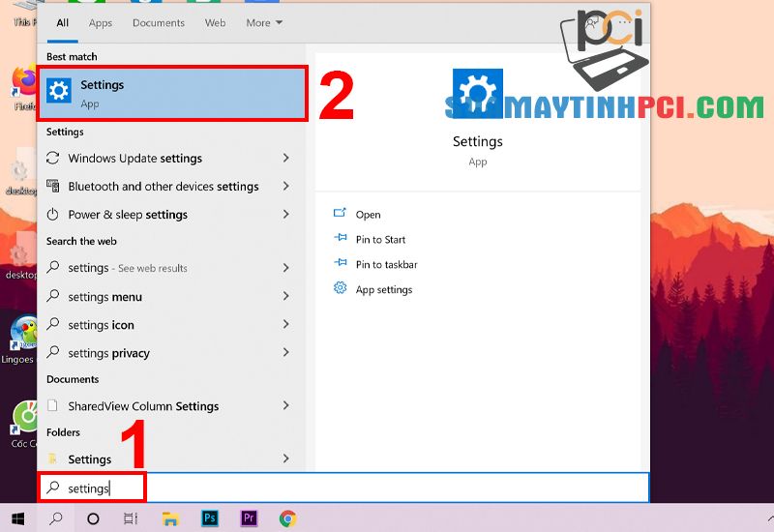Click Open in the Settings preview pane

pos(368,215)
